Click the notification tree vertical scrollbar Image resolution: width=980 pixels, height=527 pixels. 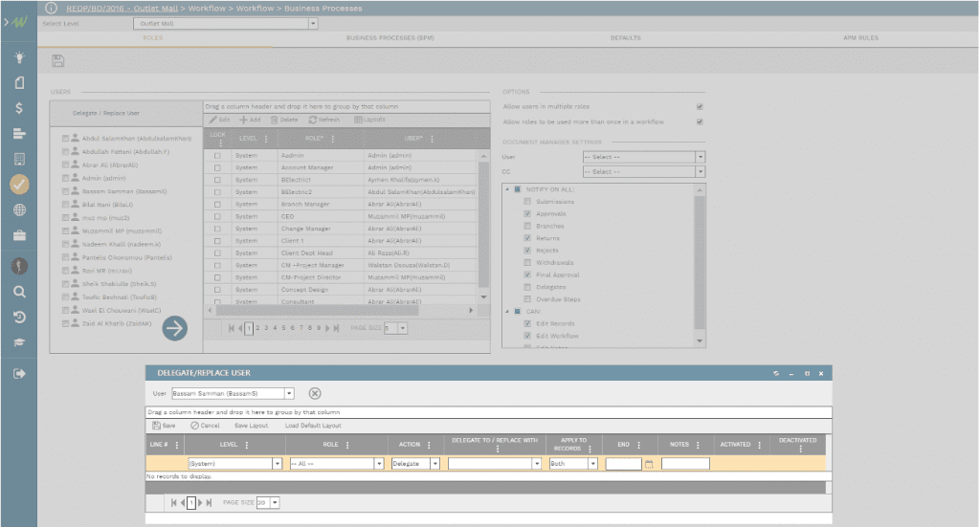700,262
